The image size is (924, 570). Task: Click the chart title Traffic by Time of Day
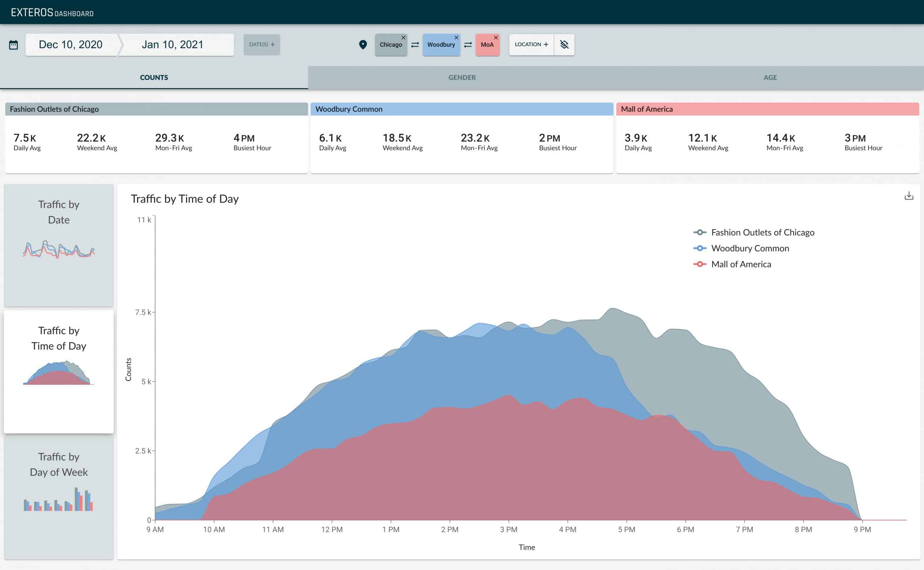click(185, 199)
